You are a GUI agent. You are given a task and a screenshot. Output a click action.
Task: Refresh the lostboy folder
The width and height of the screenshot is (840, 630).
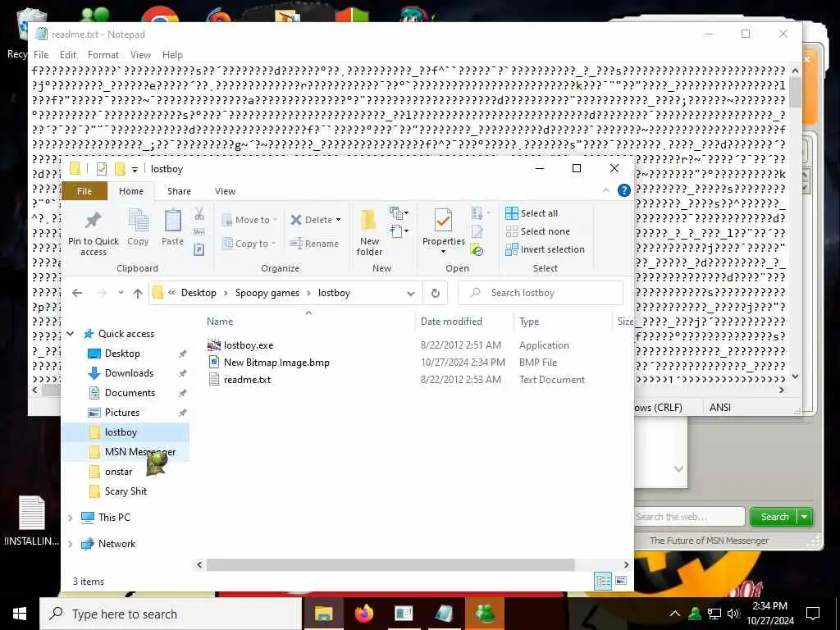[x=436, y=293]
